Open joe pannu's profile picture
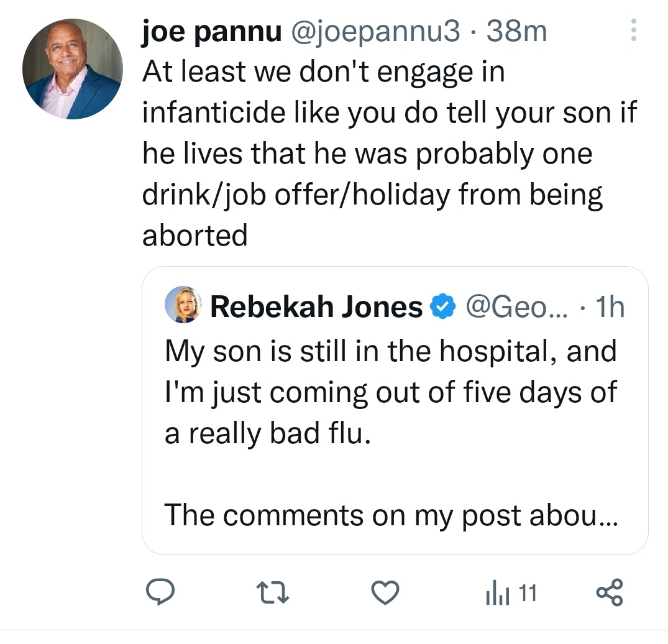 click(x=73, y=69)
